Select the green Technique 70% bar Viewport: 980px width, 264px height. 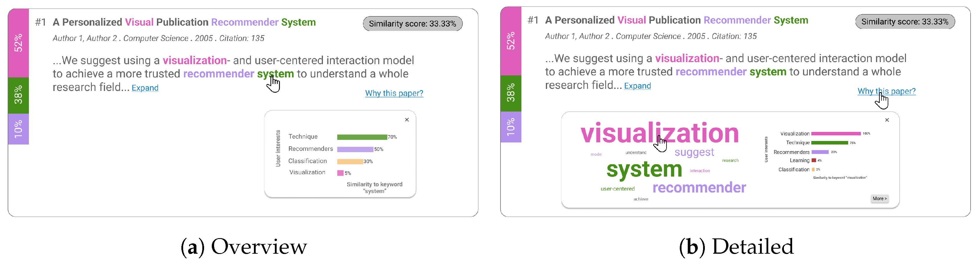[x=362, y=137]
